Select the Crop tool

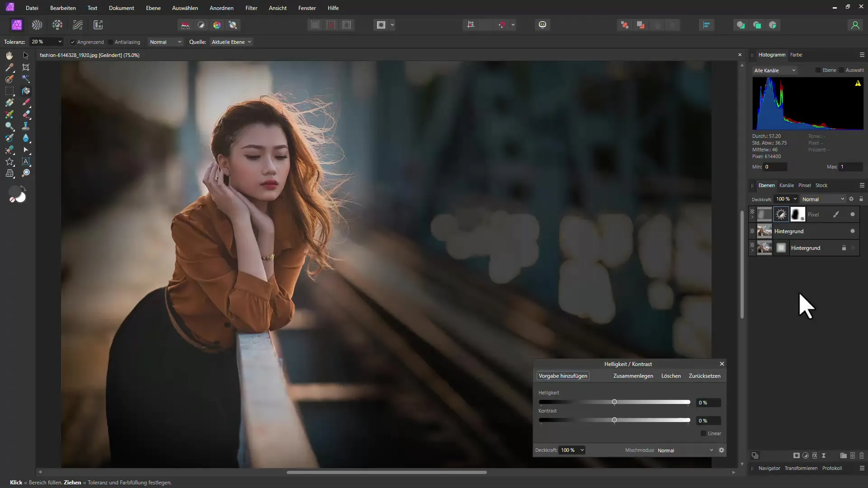coord(26,67)
